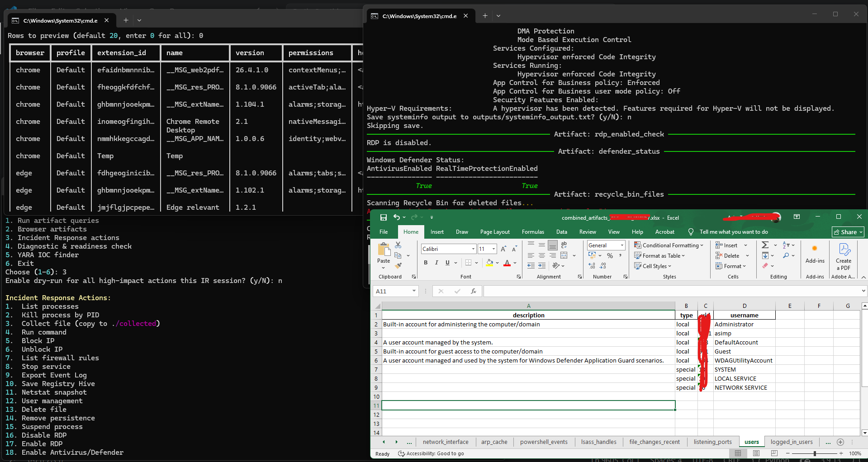Increase font size in Excel
The width and height of the screenshot is (868, 462).
(503, 249)
